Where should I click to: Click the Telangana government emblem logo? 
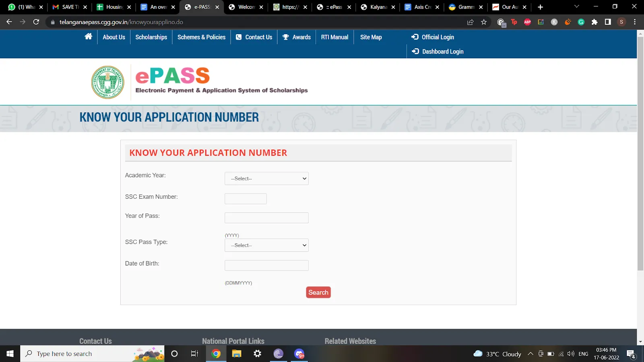108,82
